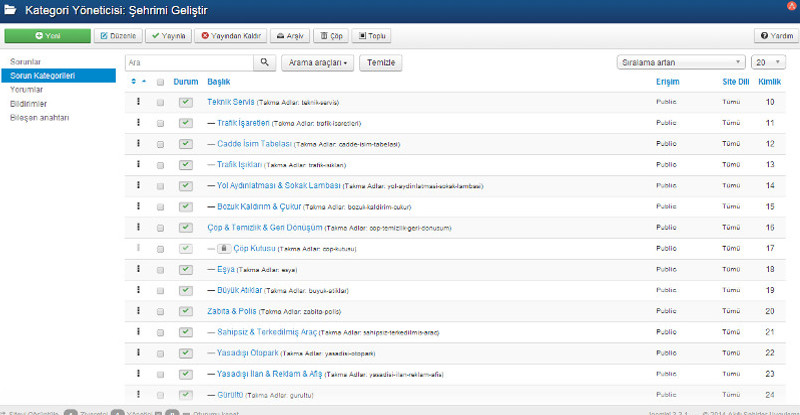
Task: Click the folder icon in title bar
Action: coord(10,10)
